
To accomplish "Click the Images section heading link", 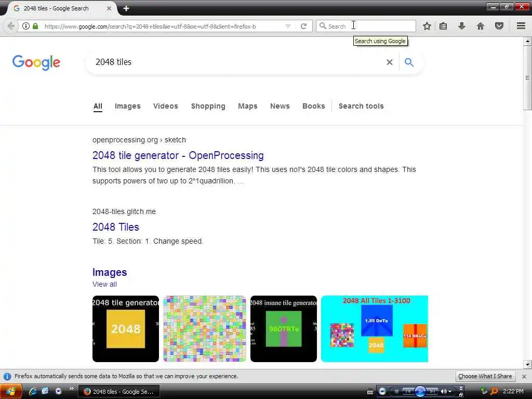I will point(110,272).
